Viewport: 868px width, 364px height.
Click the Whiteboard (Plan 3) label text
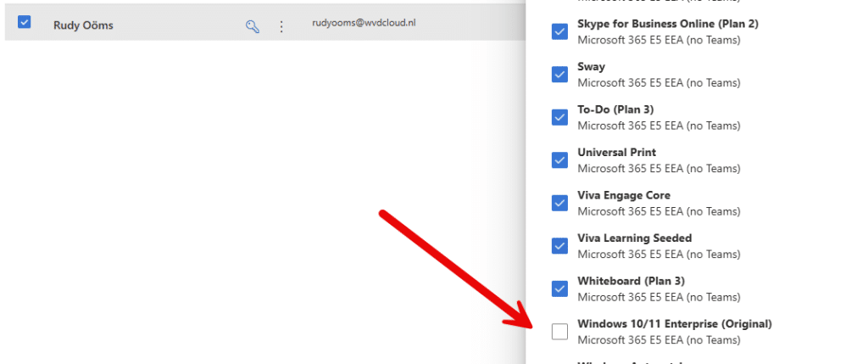click(631, 281)
